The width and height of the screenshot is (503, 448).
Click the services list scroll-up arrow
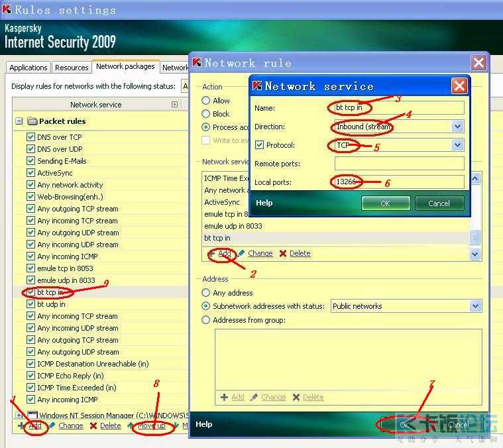point(475,178)
